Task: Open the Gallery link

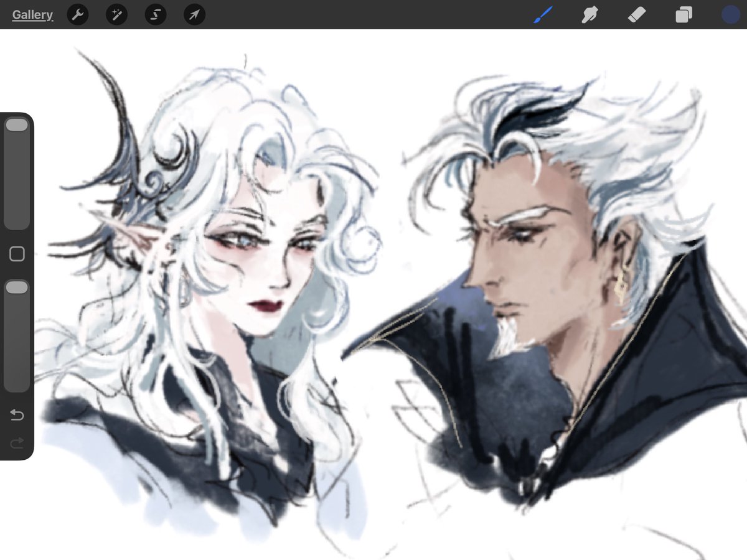Action: click(x=32, y=15)
